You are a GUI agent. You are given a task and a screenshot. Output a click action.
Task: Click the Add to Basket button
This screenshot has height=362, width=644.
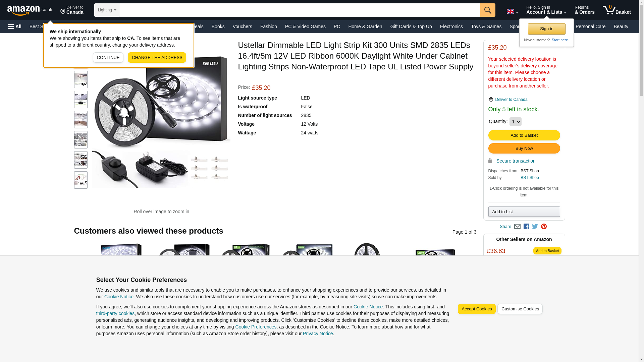[524, 135]
